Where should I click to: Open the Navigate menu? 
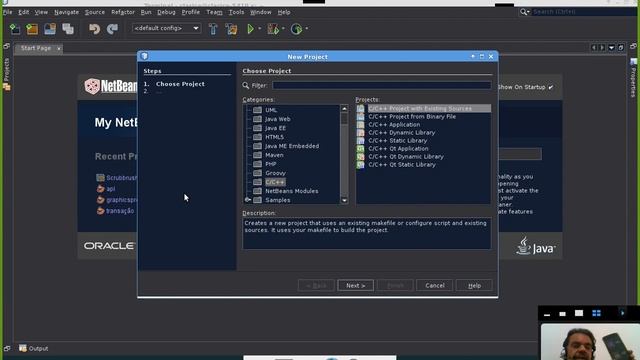(x=67, y=12)
